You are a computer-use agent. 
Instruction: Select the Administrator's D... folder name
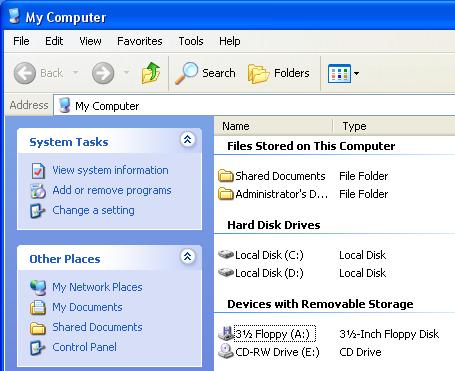[282, 194]
